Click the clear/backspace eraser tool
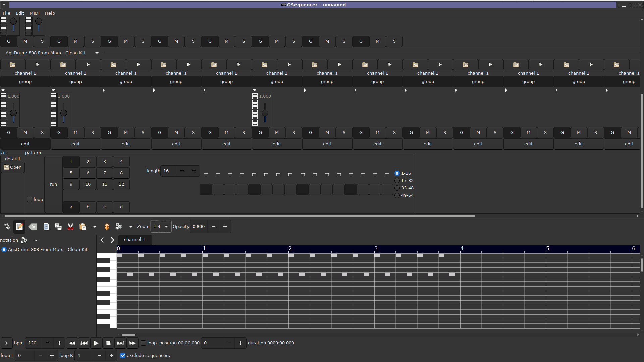Viewport: 644px width, 362px height. [33, 227]
